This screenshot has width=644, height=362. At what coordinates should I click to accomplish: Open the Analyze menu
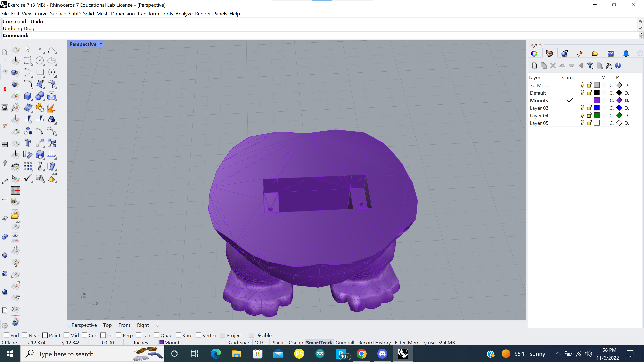coord(184,14)
